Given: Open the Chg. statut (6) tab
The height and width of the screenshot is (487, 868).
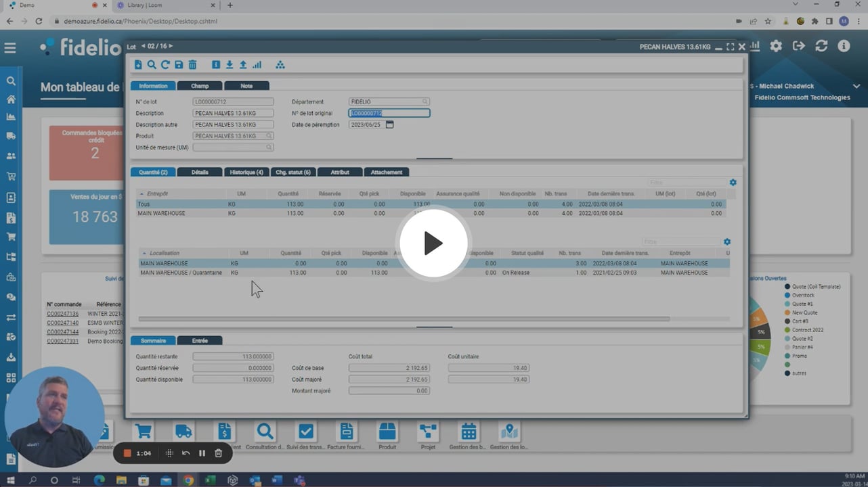Looking at the screenshot, I should [x=293, y=172].
